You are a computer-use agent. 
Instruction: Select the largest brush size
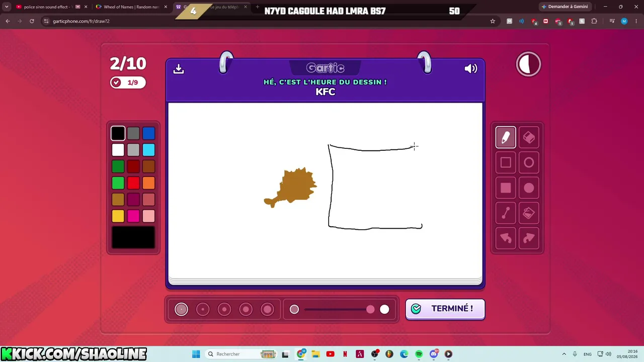pos(268,310)
